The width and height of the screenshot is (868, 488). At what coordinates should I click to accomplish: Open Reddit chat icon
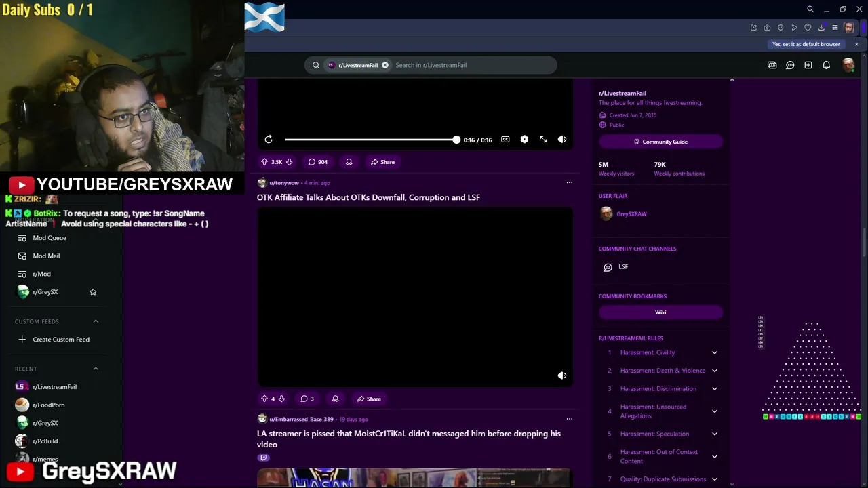point(790,65)
